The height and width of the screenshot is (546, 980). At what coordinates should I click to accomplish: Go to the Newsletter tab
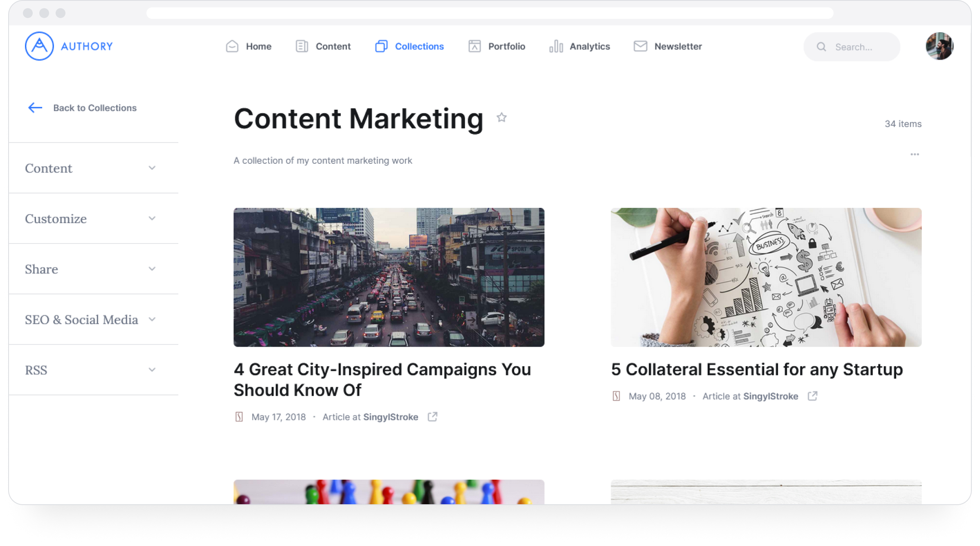click(x=677, y=46)
